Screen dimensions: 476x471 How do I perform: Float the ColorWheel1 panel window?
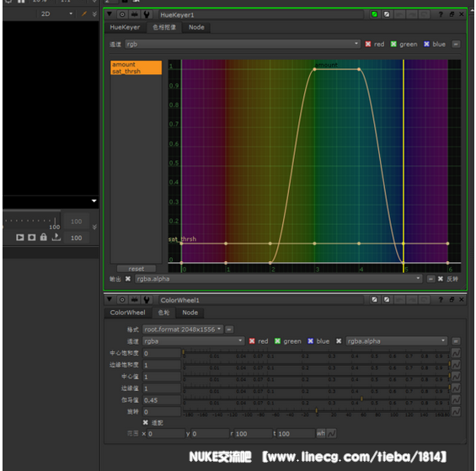pyautogui.click(x=452, y=300)
